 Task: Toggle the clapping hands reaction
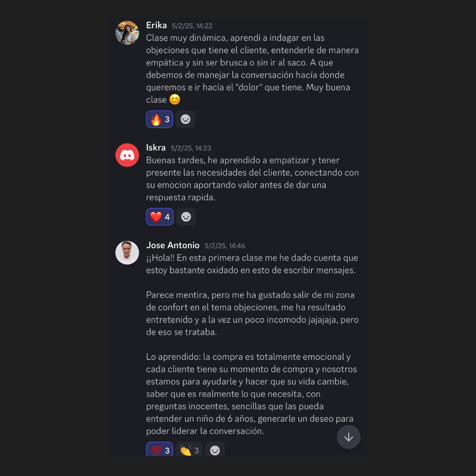(189, 449)
